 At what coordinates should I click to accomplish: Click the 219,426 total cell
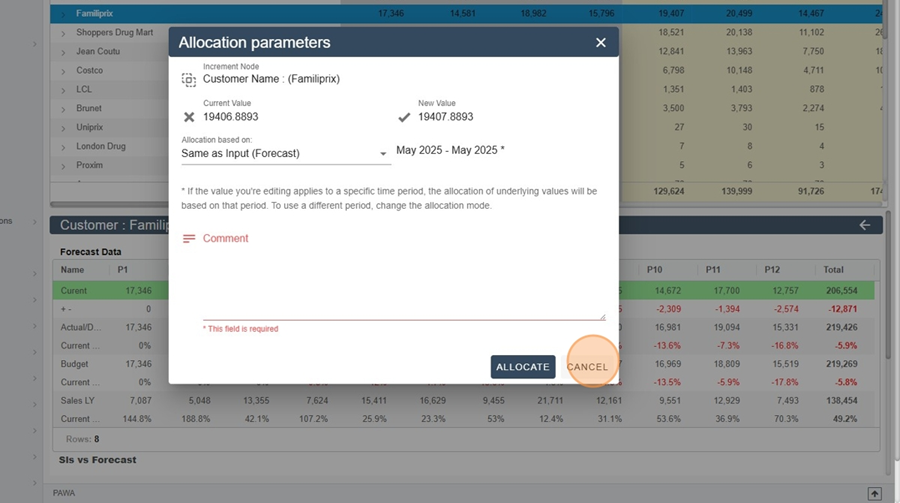coord(841,327)
